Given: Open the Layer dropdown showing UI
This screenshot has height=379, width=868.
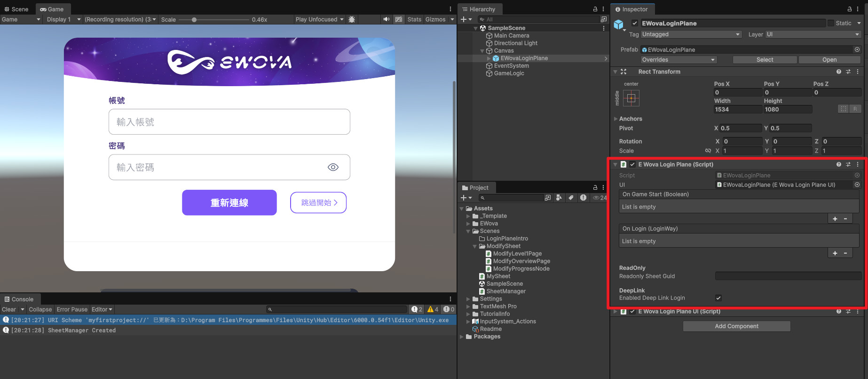Looking at the screenshot, I should tap(813, 34).
